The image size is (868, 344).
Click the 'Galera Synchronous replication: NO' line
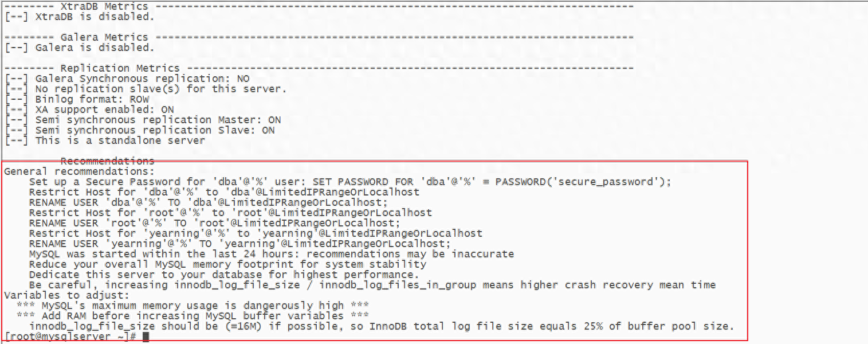127,79
